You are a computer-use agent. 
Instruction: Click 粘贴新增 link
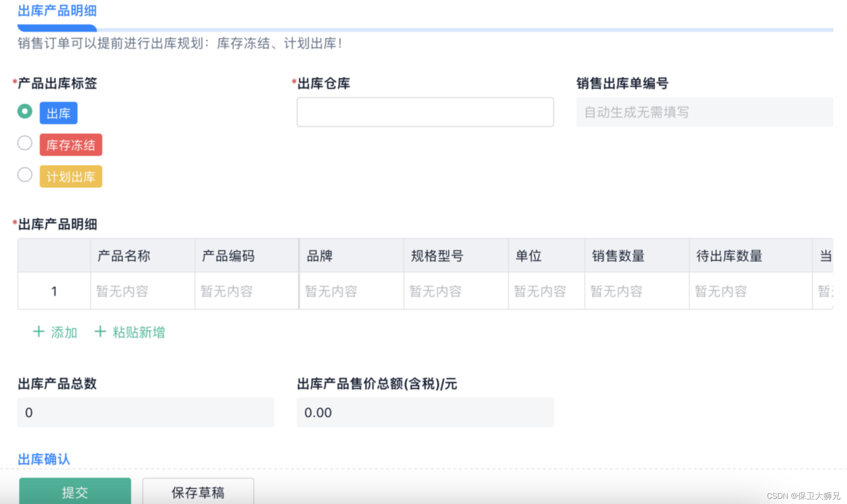(x=138, y=333)
